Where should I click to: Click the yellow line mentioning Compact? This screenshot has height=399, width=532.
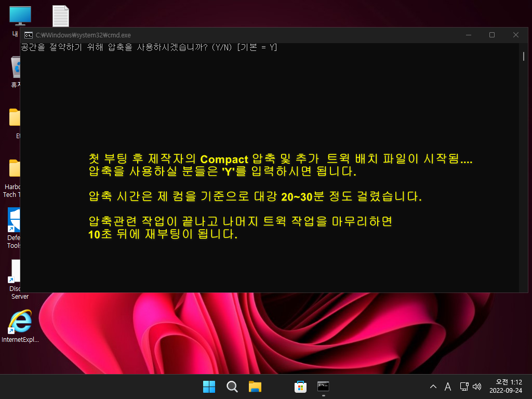coord(280,159)
